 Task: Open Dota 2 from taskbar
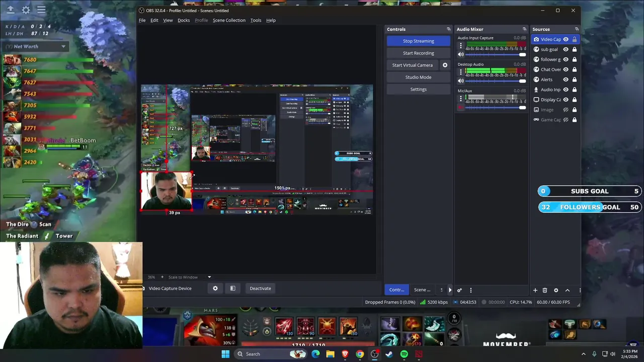point(419,354)
